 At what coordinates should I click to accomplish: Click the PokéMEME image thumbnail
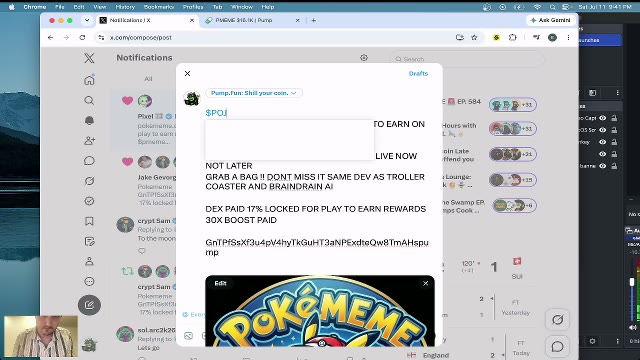(320, 311)
